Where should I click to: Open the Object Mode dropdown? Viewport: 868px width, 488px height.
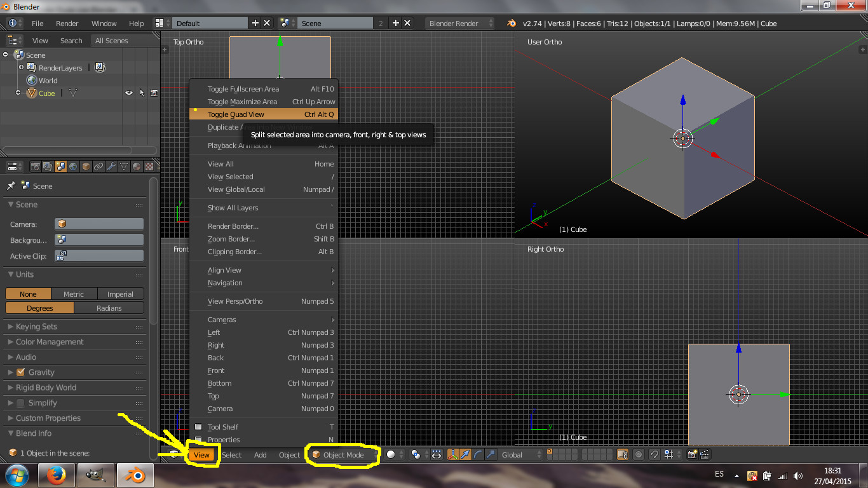[342, 454]
